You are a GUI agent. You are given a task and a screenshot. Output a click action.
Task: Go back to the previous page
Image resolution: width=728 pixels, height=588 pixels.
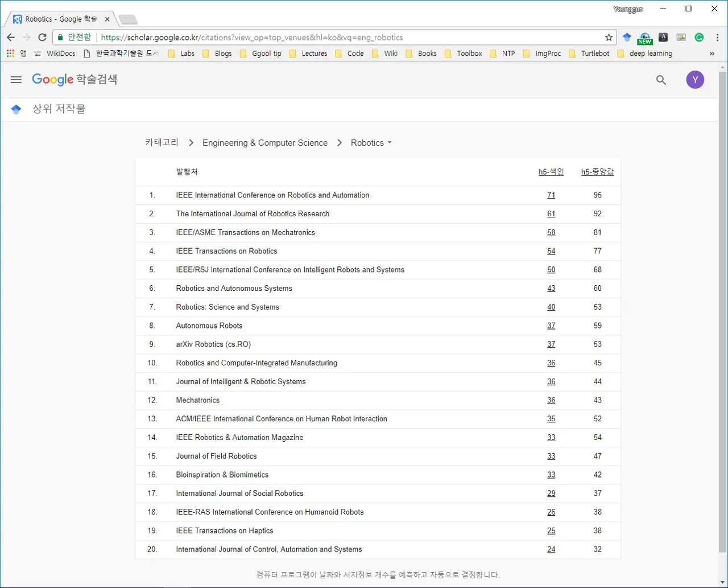click(x=11, y=38)
